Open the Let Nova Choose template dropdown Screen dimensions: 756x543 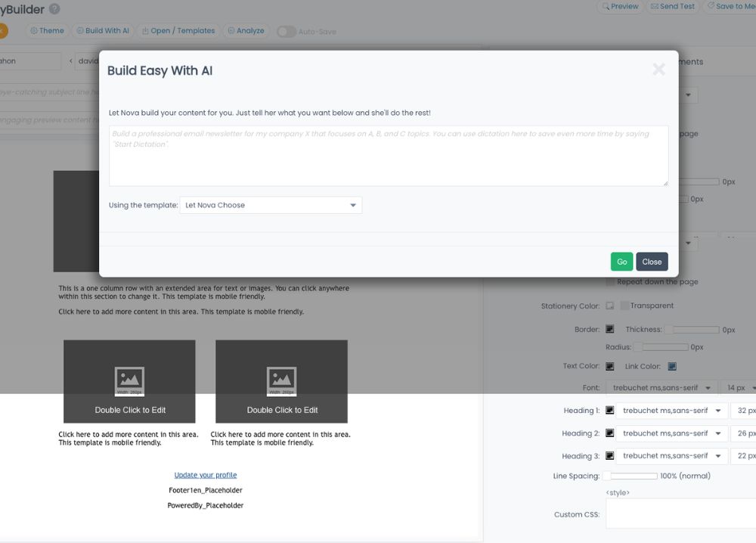coord(270,205)
